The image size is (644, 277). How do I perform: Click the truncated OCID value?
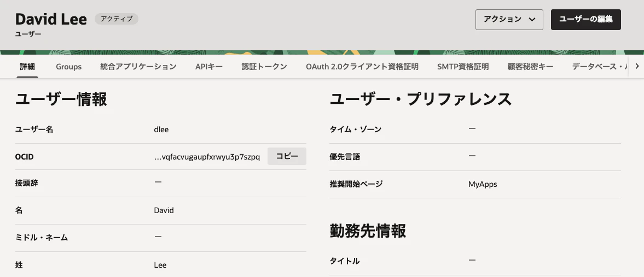(207, 157)
